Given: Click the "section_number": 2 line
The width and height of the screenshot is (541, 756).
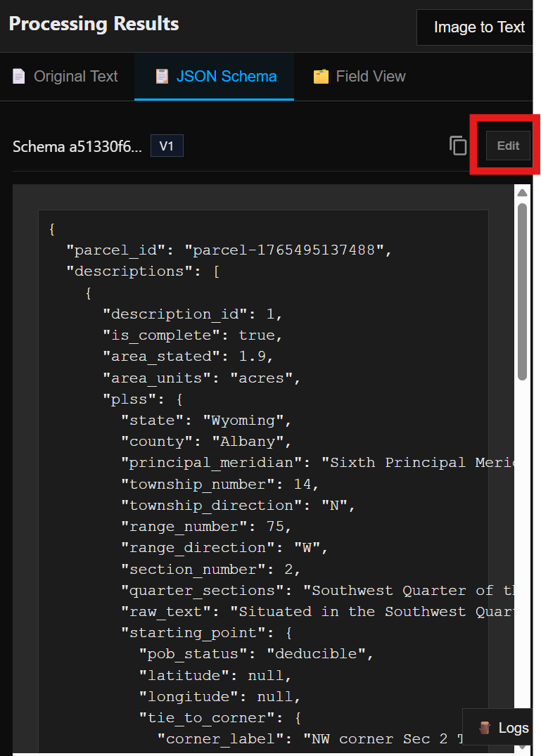Looking at the screenshot, I should pos(211,569).
